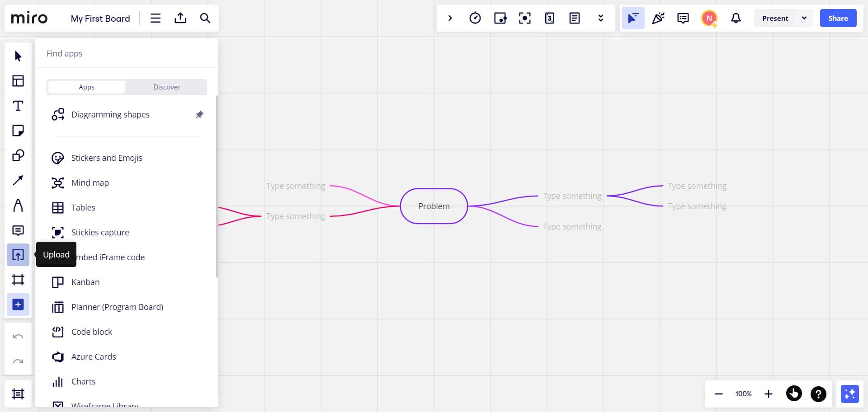
Task: Open the Comment tool
Action: (x=18, y=230)
